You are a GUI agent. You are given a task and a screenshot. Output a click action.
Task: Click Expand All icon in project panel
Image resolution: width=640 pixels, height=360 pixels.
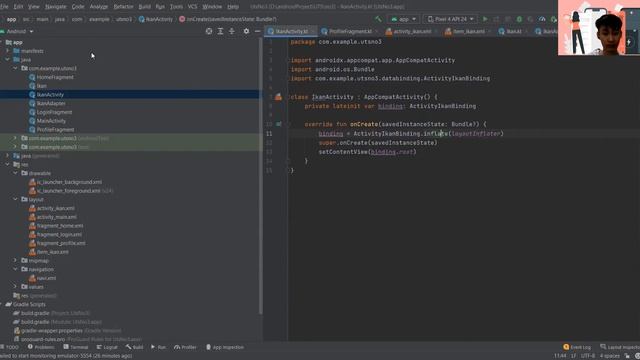pyautogui.click(x=220, y=31)
